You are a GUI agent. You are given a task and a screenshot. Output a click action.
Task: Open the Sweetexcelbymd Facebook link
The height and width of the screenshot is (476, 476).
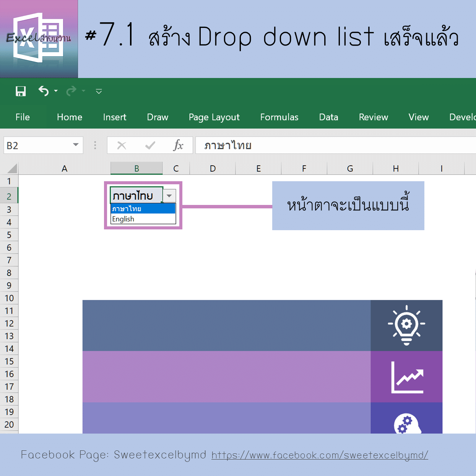(320, 455)
